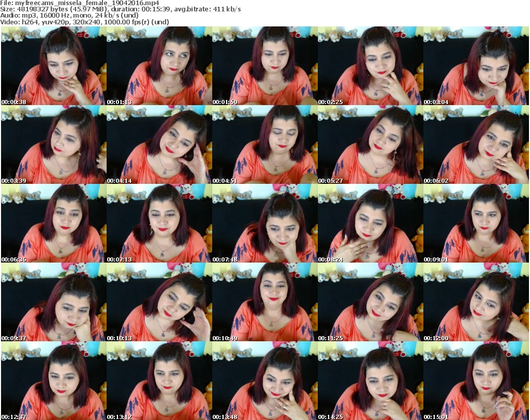Pick the thumbnail marked 00:05:27
Screen dimensions: 530x420
371,144
